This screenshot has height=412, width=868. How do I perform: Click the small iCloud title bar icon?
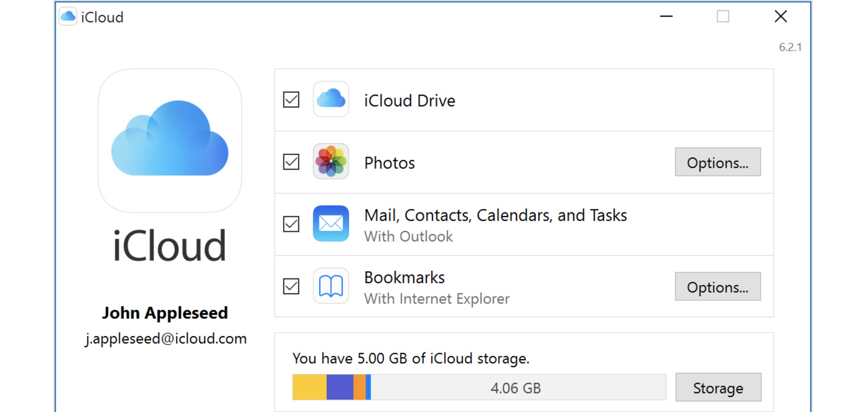coord(68,16)
